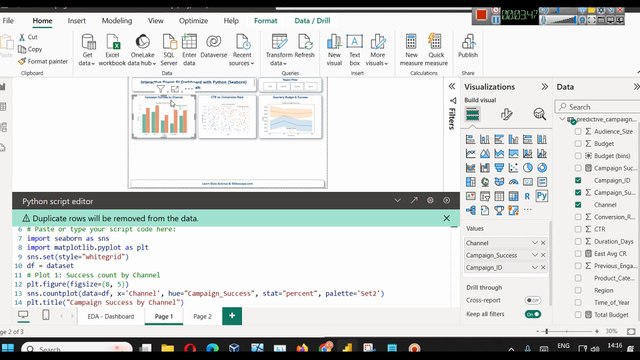Viewport: 640px width, 360px height.
Task: Choose the line chart visual
Action: (x=471, y=153)
